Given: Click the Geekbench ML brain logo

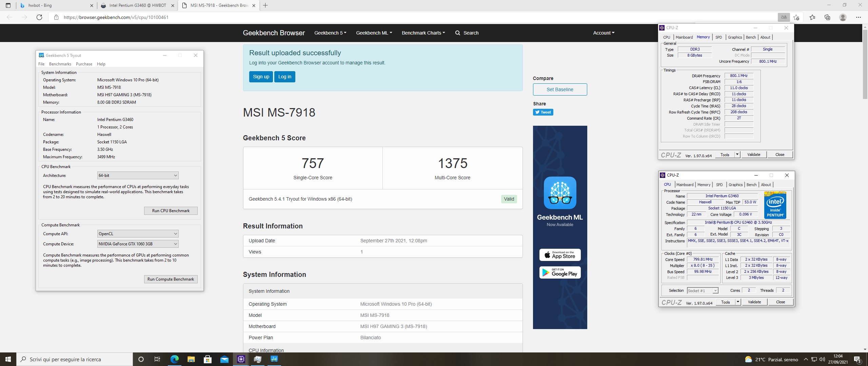Looking at the screenshot, I should coord(560,192).
